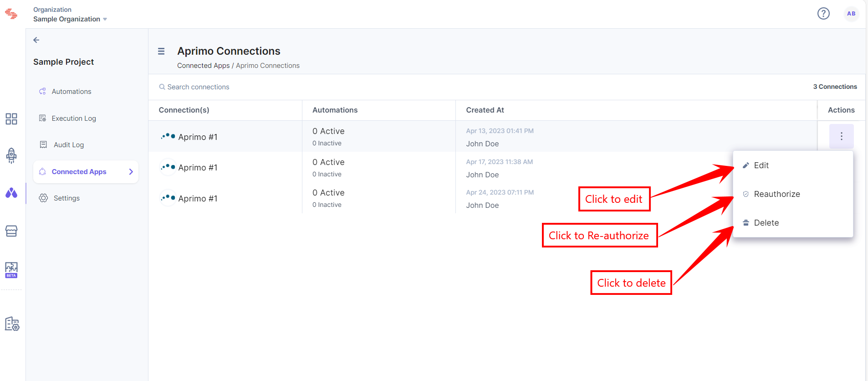
Task: Go back using the left arrow
Action: point(36,40)
